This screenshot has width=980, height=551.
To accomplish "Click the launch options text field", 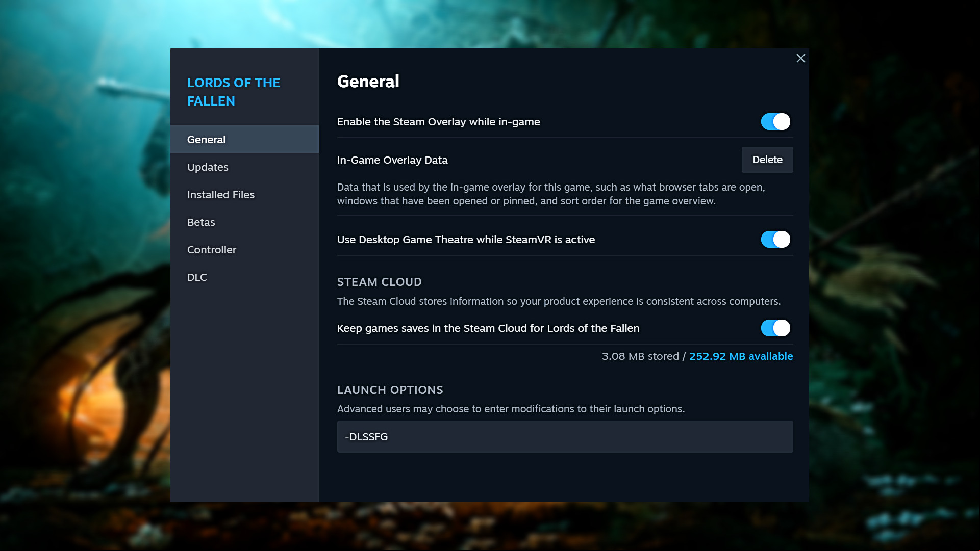I will coord(565,437).
